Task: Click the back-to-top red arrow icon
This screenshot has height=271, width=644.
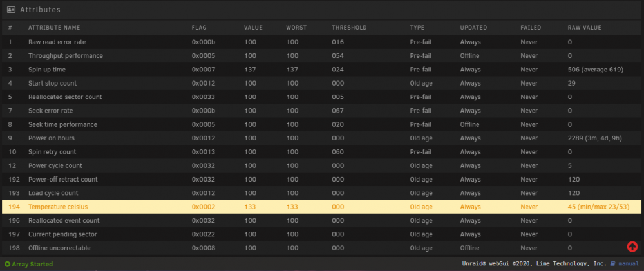Action: (x=632, y=247)
